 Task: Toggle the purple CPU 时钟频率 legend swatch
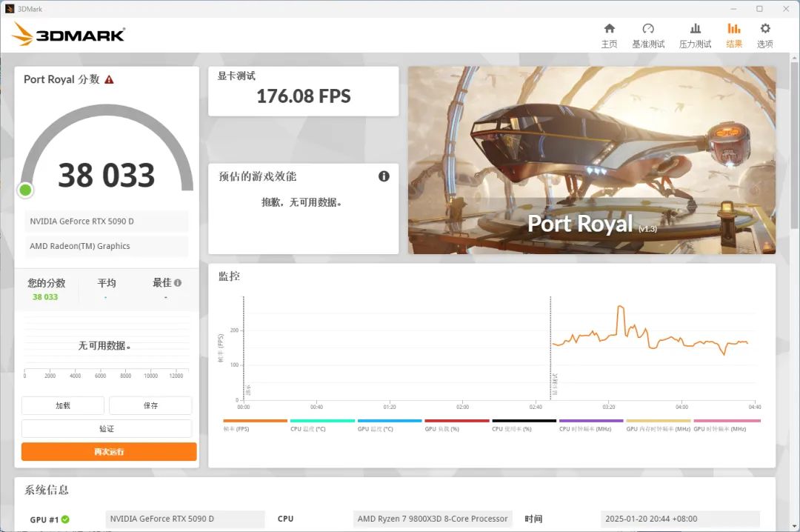point(591,421)
